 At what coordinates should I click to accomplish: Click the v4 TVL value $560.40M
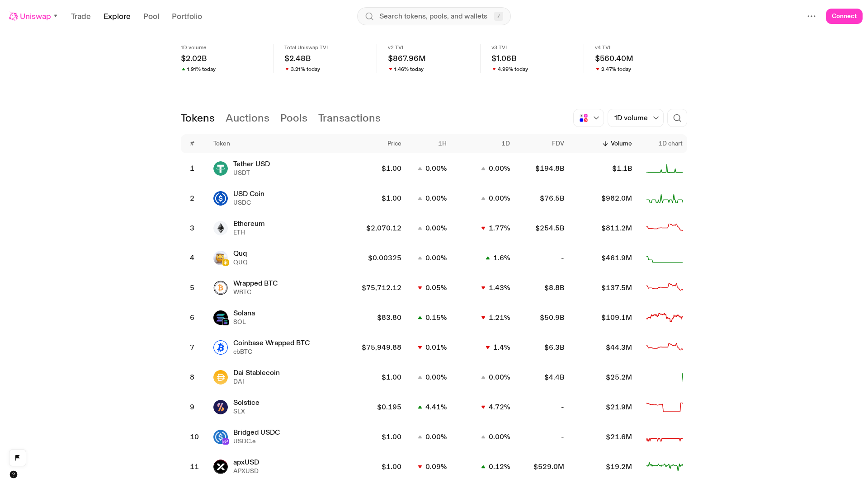point(614,58)
